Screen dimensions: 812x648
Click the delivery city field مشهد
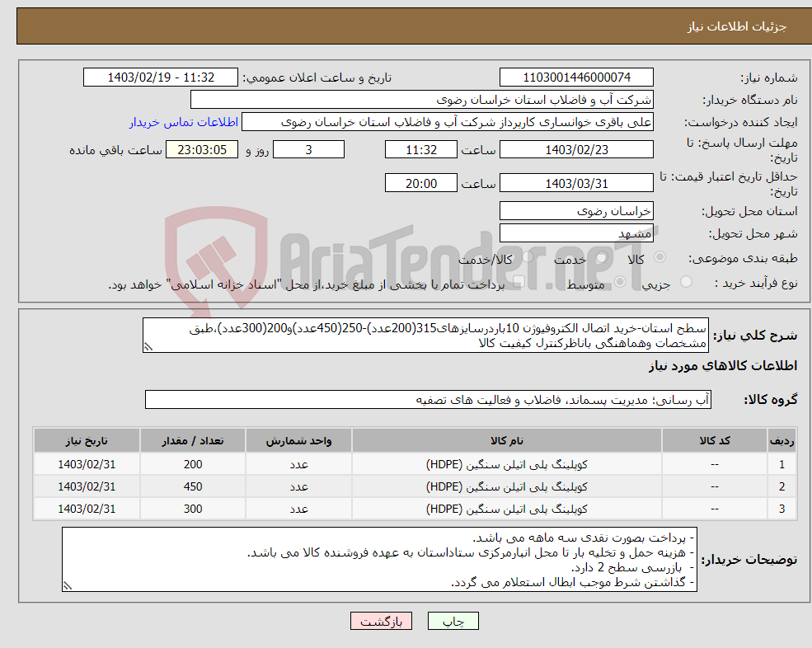click(x=576, y=233)
